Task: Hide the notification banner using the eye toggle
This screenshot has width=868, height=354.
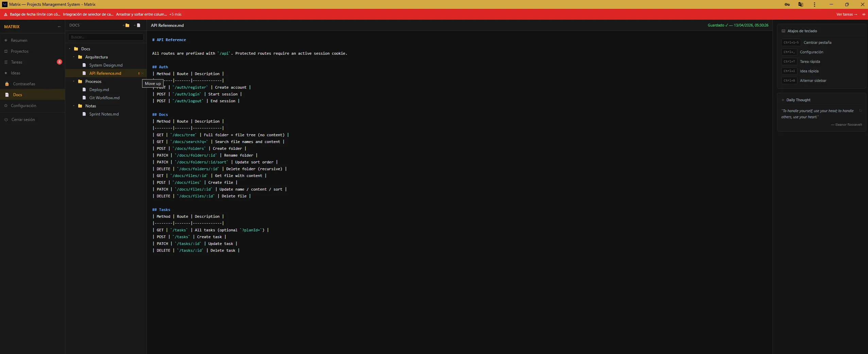Action: point(864,14)
